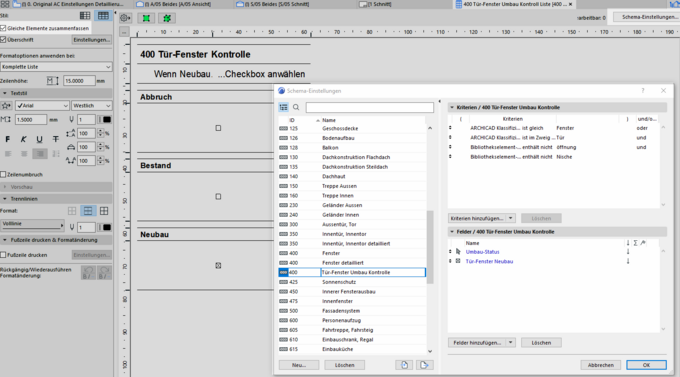Select left text alignment
Viewport: 680px width, 377px height.
[8, 154]
